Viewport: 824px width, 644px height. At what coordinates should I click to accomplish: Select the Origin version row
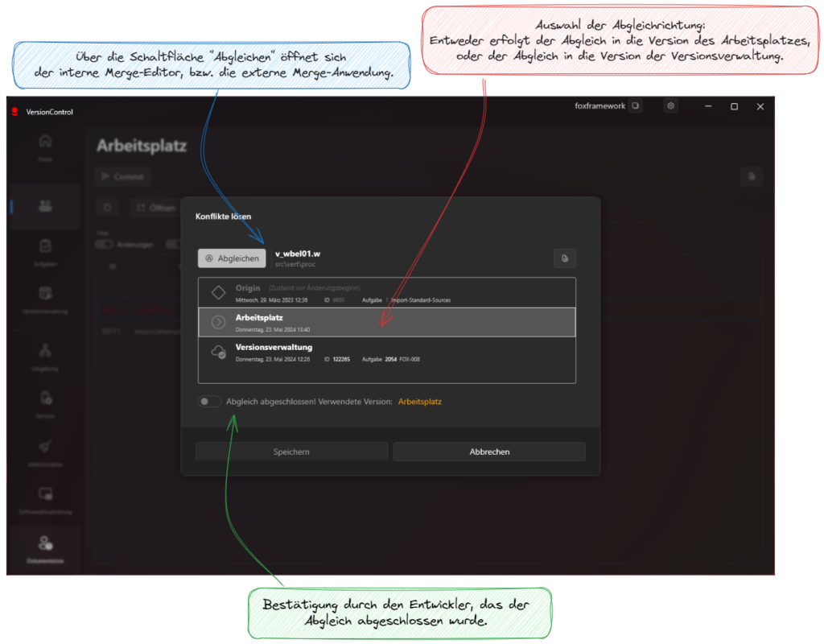[386, 293]
